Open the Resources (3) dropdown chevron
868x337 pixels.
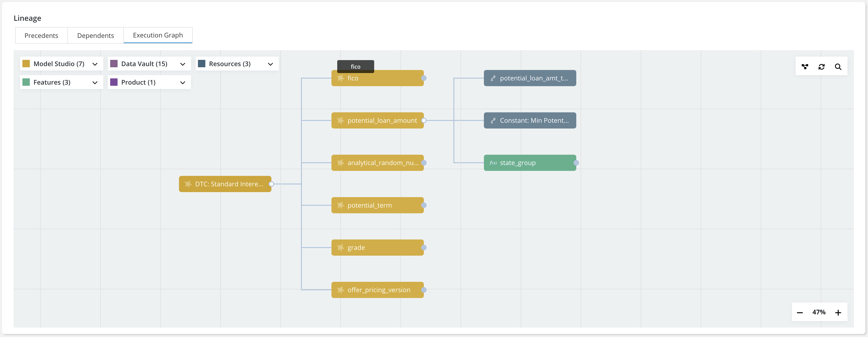click(x=270, y=64)
